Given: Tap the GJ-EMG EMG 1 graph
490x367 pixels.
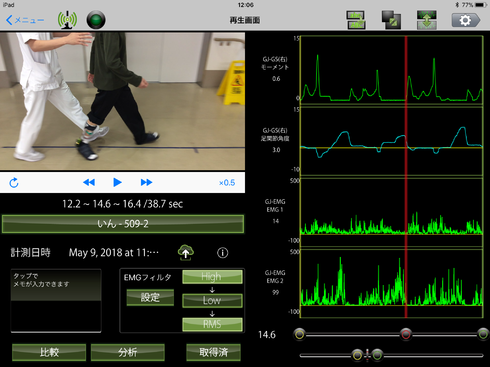Looking at the screenshot, I should pos(392,212).
